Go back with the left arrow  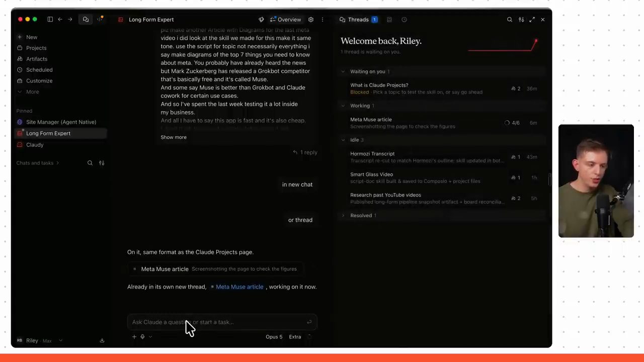pos(60,20)
